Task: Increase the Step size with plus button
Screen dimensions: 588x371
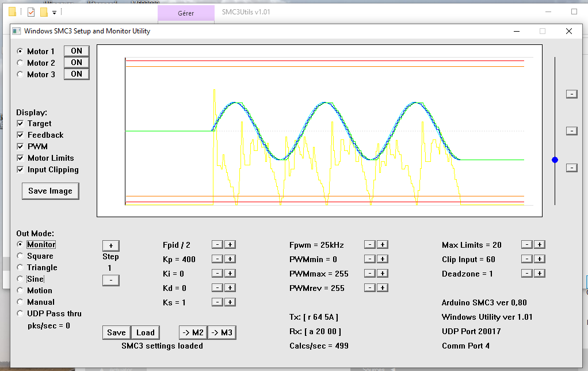Action: [110, 246]
